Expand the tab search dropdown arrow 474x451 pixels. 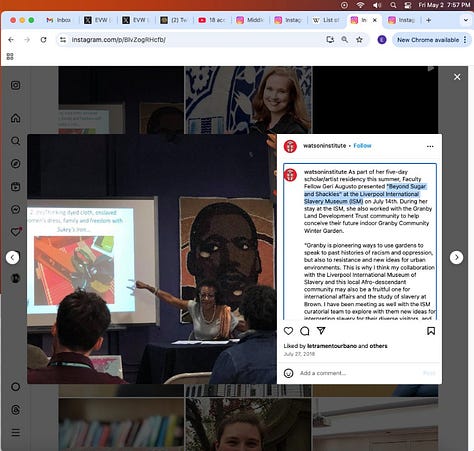[x=466, y=20]
